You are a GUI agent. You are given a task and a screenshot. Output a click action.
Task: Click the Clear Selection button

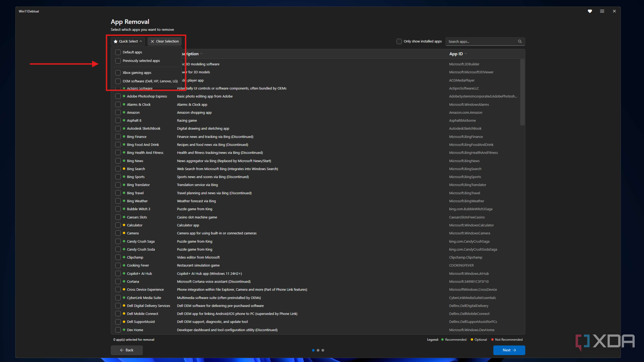(x=165, y=41)
